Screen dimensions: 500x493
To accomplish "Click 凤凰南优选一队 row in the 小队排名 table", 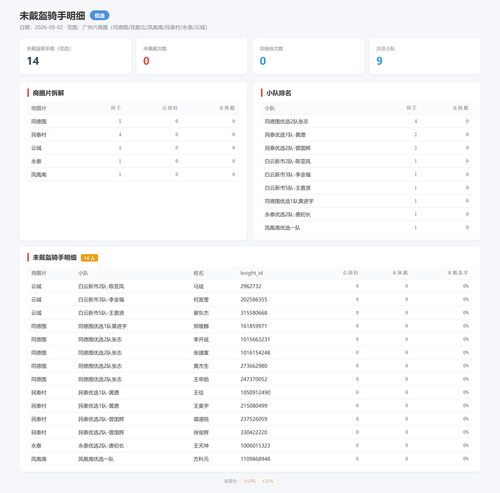I will [x=367, y=228].
